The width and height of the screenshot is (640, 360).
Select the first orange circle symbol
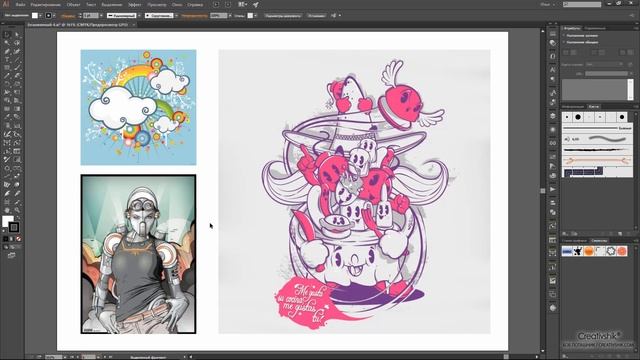point(589,251)
